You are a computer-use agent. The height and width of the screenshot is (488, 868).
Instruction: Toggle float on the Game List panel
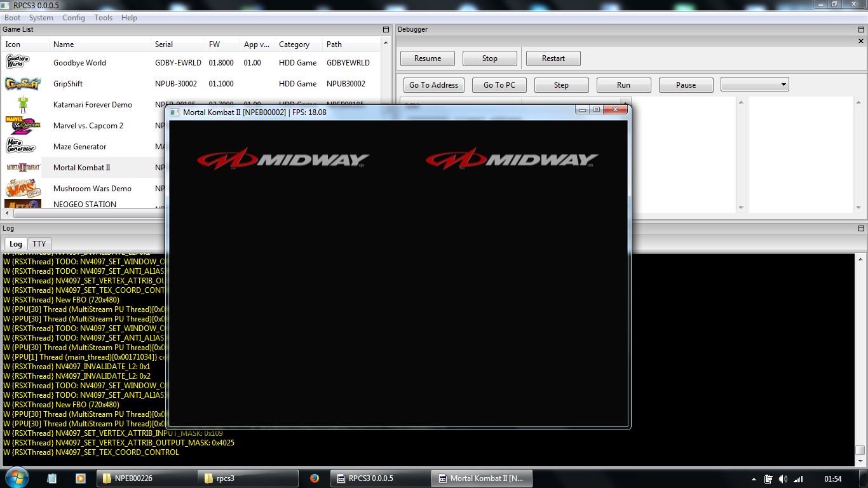(x=386, y=30)
